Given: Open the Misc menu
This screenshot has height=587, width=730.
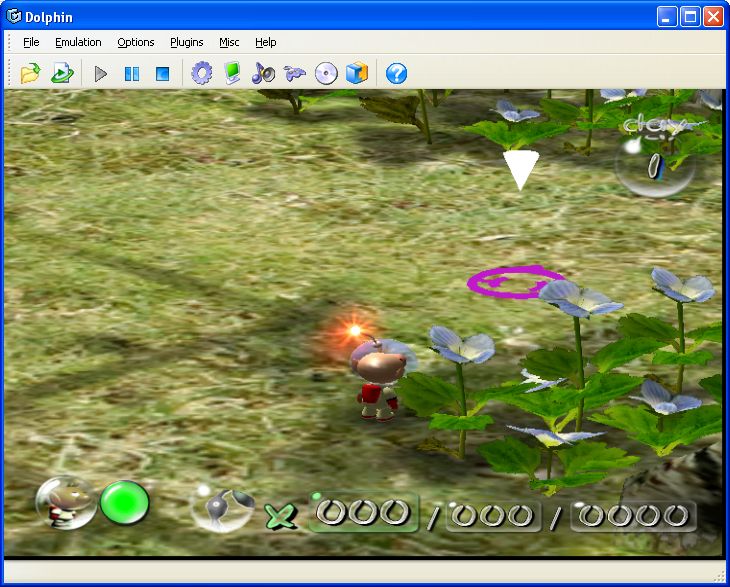Looking at the screenshot, I should (x=229, y=42).
